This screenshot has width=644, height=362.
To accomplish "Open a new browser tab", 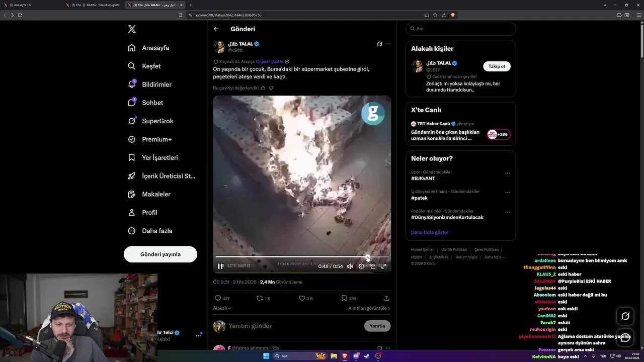I will [191, 5].
